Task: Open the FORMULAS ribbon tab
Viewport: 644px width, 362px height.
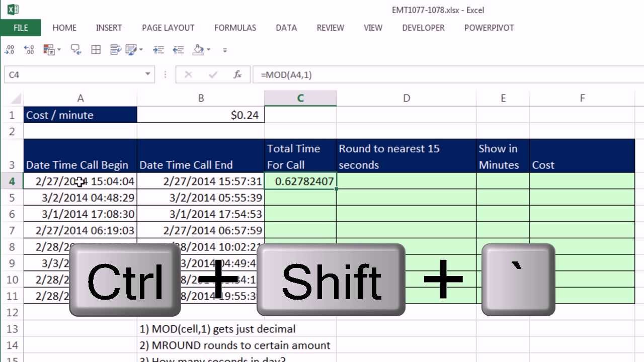Action: pos(235,28)
